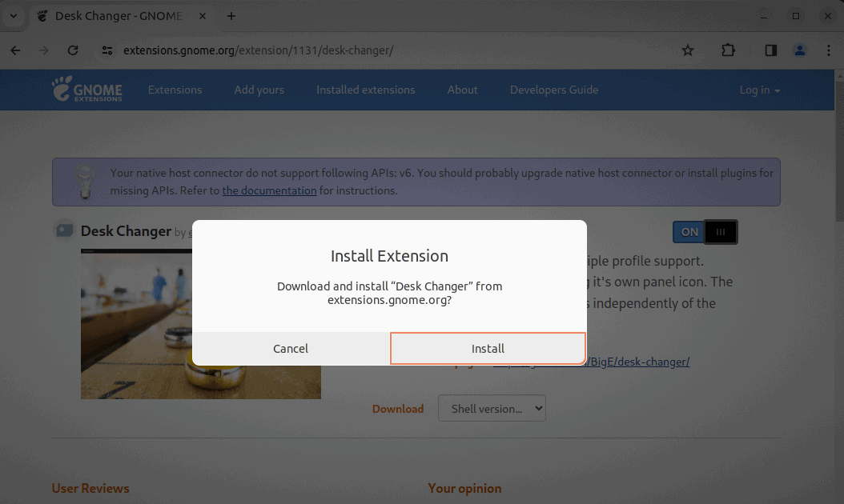The image size is (844, 504).
Task: Click the light bulb notice icon
Action: tap(85, 182)
